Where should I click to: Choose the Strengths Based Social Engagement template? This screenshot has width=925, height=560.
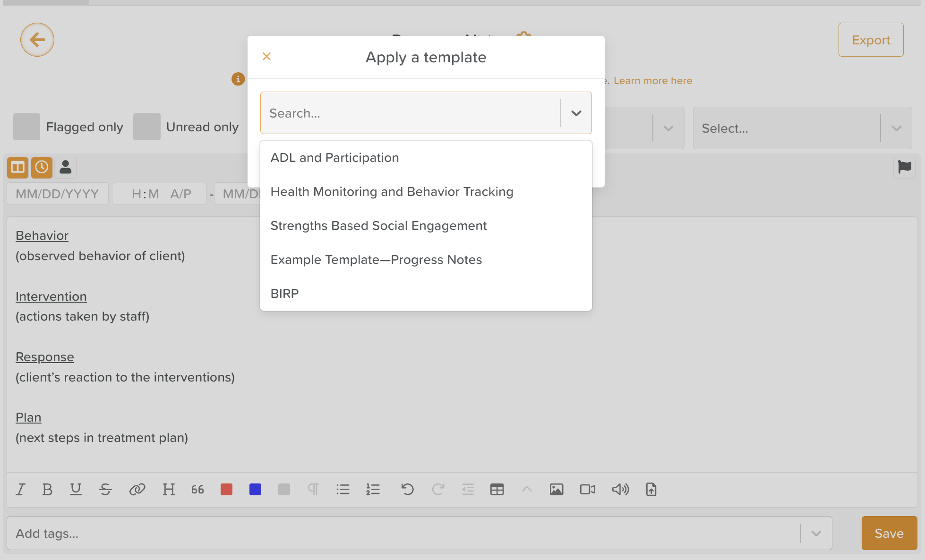click(378, 226)
